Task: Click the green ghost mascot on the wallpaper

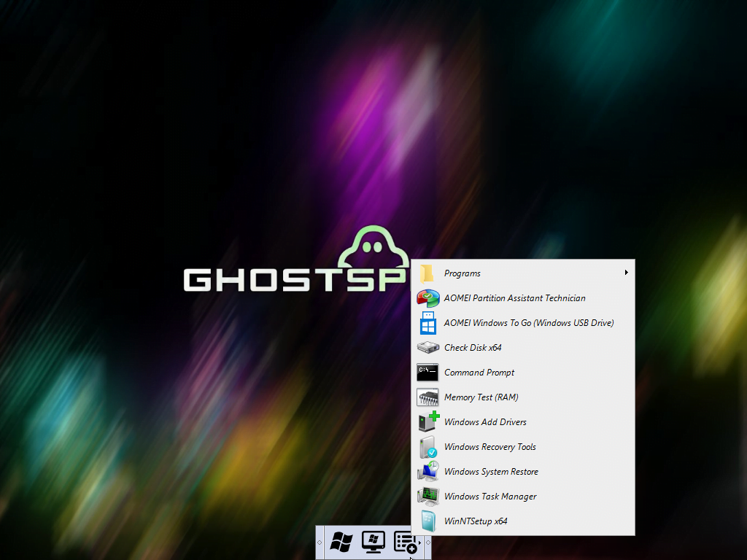Action: pos(374,246)
